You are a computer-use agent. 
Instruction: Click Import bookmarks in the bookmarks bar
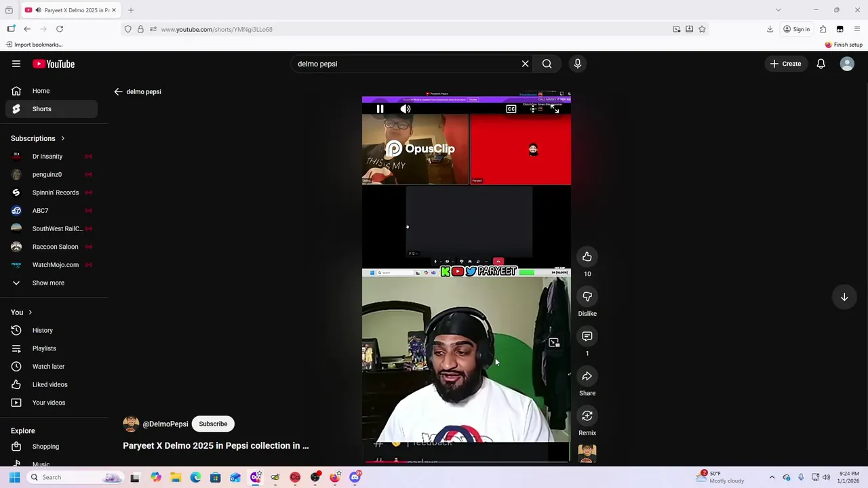point(35,45)
